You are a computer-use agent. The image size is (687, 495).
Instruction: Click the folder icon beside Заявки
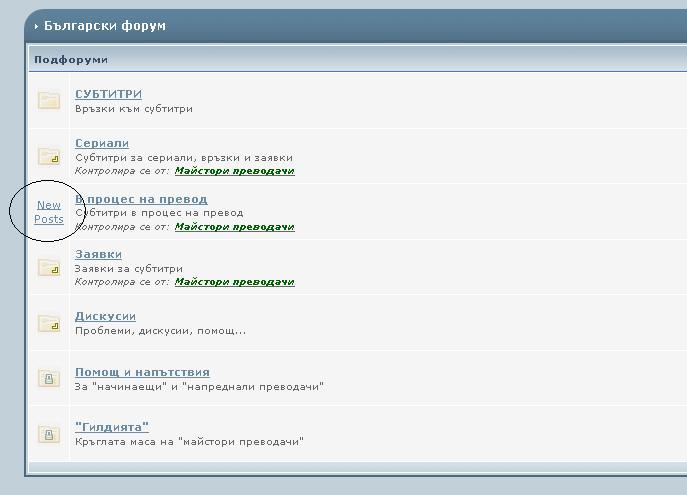(x=49, y=267)
